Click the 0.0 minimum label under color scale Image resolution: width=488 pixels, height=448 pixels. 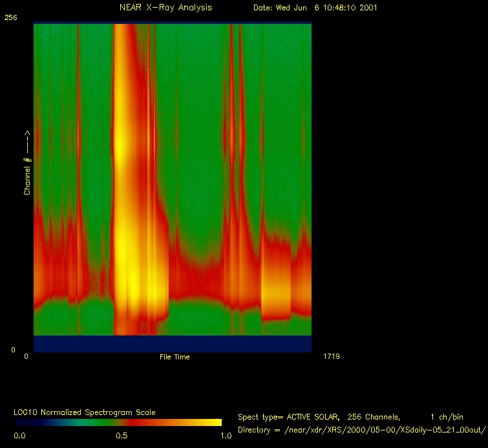[x=20, y=436]
